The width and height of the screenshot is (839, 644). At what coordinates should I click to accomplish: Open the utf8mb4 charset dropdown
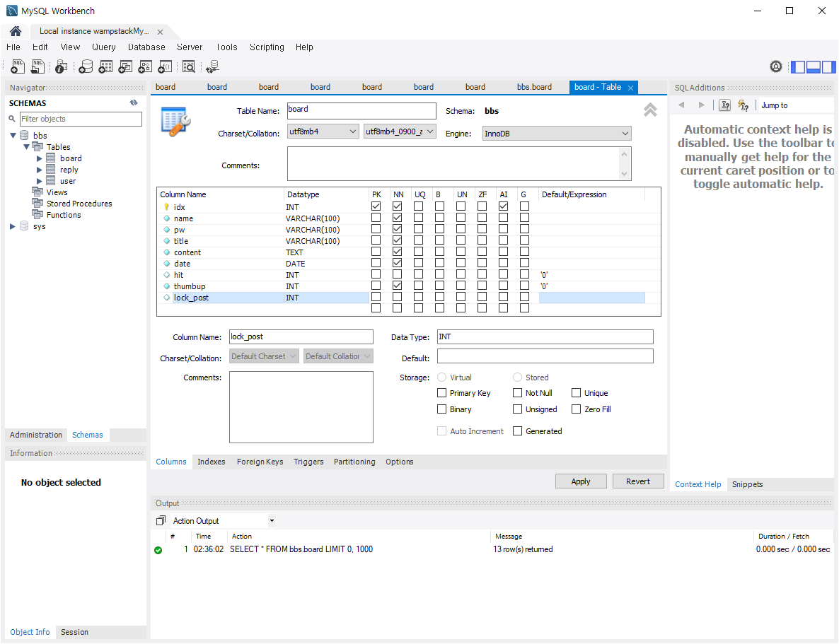coord(323,131)
